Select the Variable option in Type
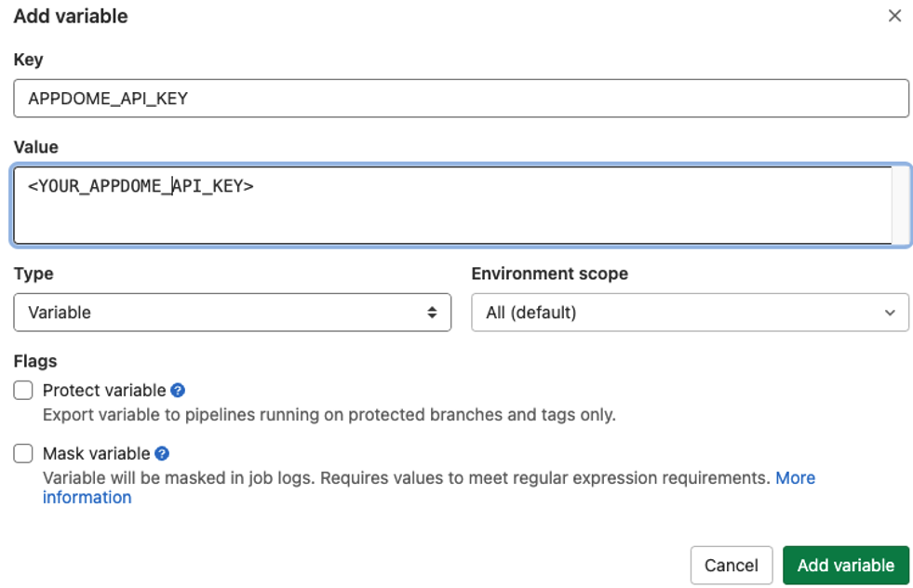This screenshot has width=913, height=588. pos(233,313)
